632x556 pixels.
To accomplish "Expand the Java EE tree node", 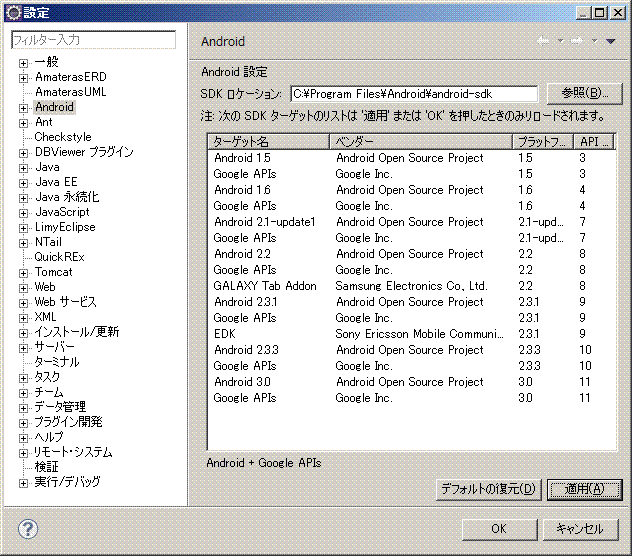I will [x=23, y=183].
